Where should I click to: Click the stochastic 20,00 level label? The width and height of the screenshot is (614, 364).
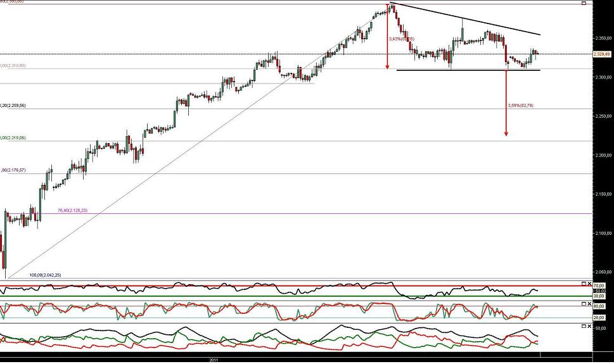coord(599,318)
